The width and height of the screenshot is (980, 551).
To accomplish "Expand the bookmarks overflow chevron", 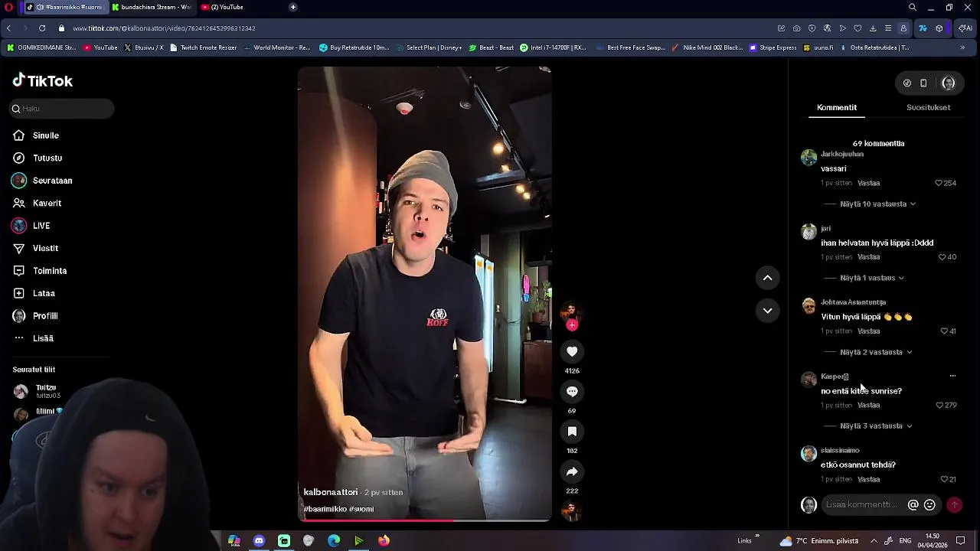I will click(x=962, y=47).
